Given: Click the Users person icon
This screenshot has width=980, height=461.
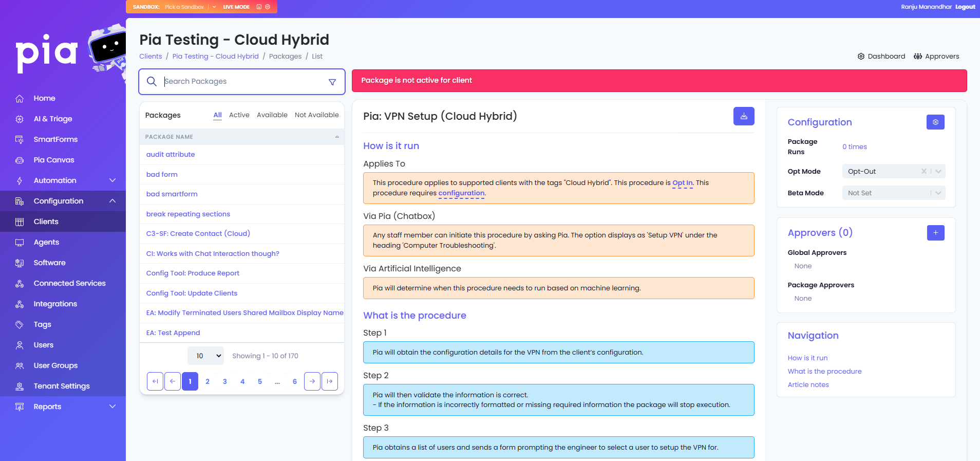Looking at the screenshot, I should pyautogui.click(x=20, y=345).
